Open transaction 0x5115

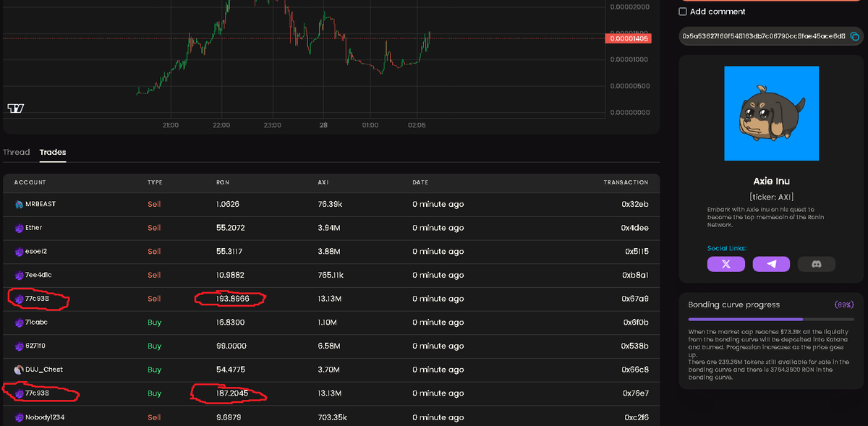[x=637, y=252]
